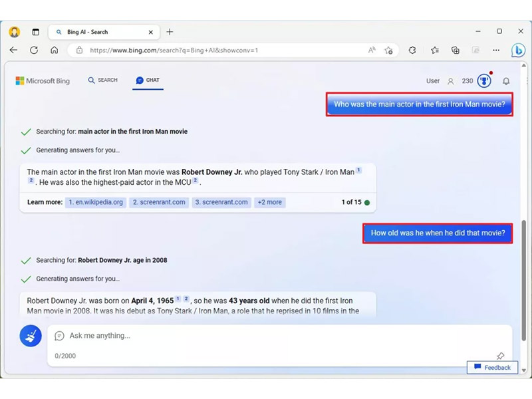This screenshot has width=532, height=399.
Task: Click the browser profile avatar icon
Action: pyautogui.click(x=14, y=32)
